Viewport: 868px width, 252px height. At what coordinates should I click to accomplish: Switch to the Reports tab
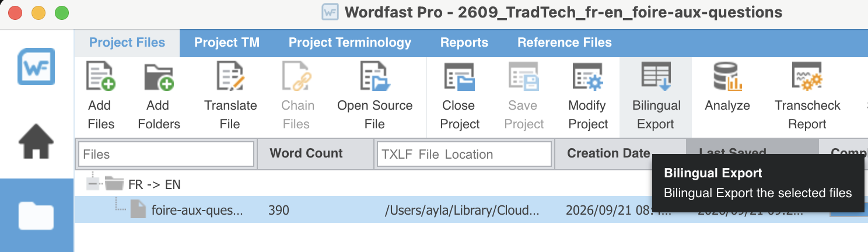click(464, 43)
